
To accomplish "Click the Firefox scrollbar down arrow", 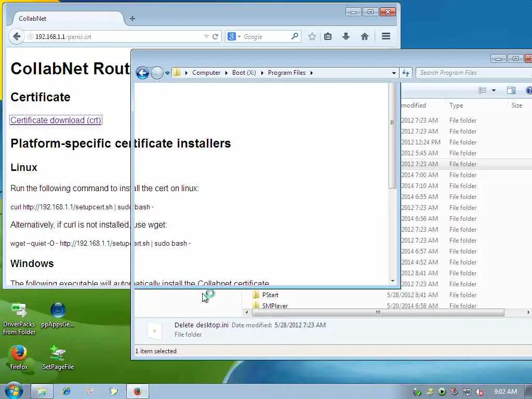I will (393, 281).
